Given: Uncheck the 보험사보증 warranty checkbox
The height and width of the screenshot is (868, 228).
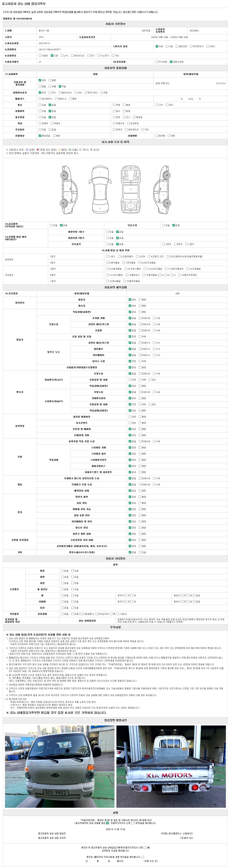Looking at the screenshot, I should click(171, 62).
